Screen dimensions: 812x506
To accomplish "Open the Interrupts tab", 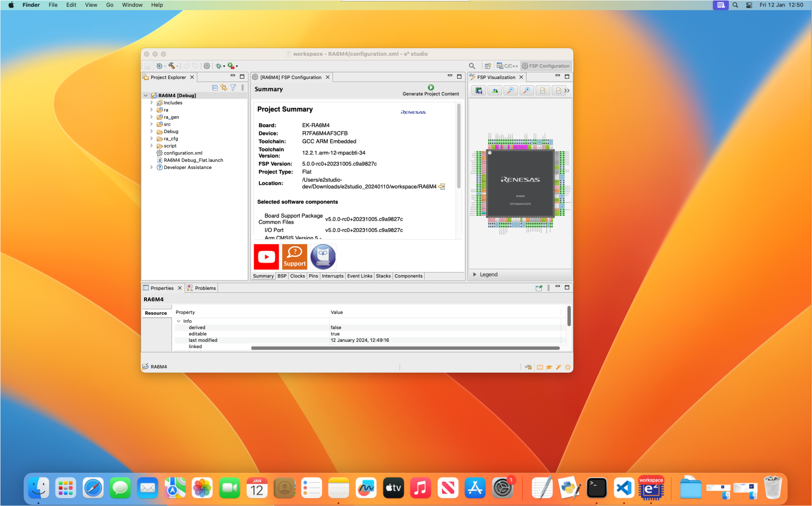I will [332, 276].
